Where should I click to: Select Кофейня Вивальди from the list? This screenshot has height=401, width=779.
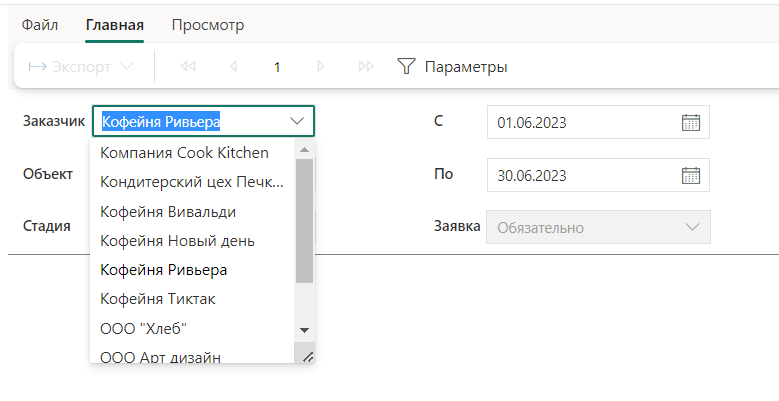(168, 212)
